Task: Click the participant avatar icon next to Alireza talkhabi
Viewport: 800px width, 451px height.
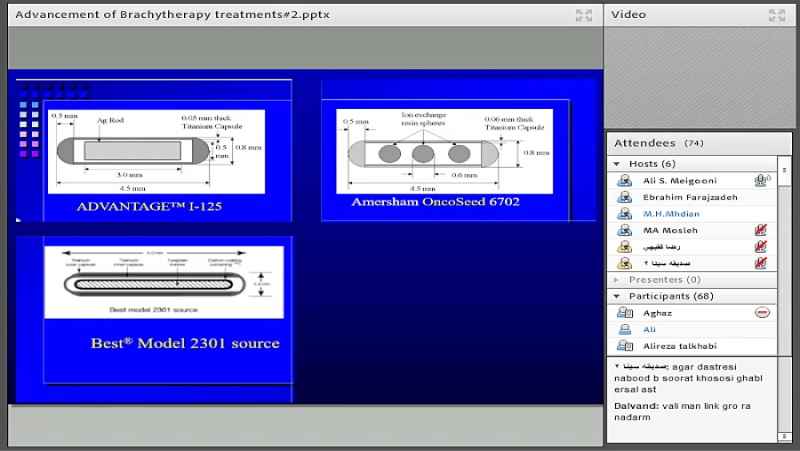Action: [x=624, y=346]
